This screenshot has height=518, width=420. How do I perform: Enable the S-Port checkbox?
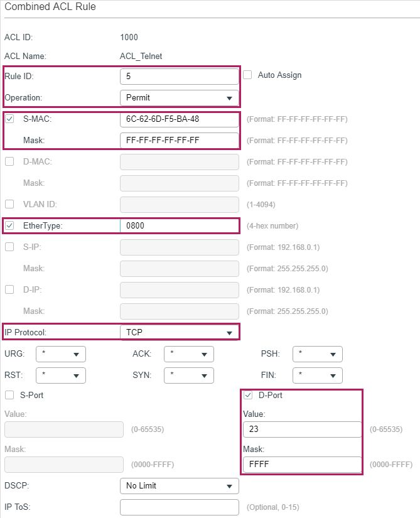(x=9, y=395)
